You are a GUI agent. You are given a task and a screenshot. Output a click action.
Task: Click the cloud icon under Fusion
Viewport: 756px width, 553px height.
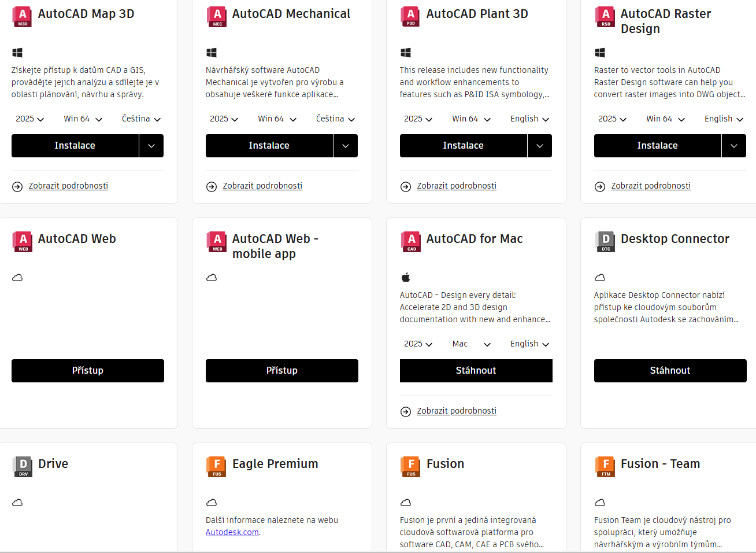pyautogui.click(x=406, y=503)
